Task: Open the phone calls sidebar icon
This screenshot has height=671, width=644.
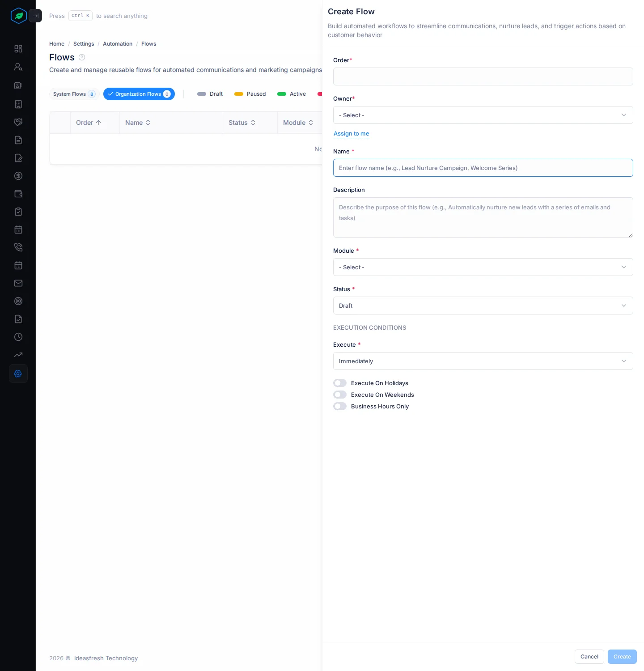Action: (18, 247)
